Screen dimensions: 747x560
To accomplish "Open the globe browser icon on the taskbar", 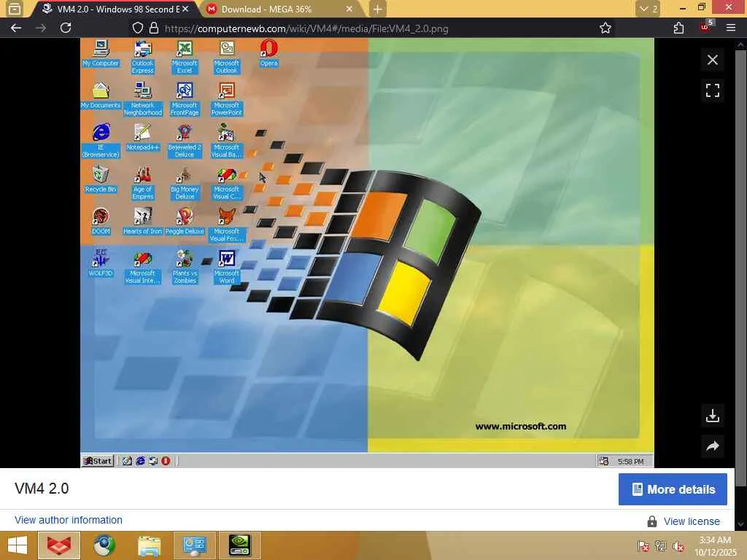I will tap(104, 545).
